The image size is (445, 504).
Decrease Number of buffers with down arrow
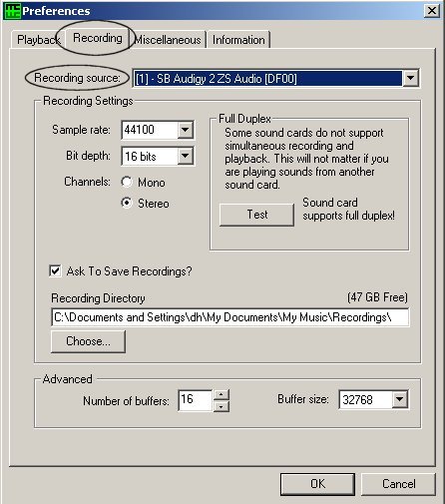point(222,406)
